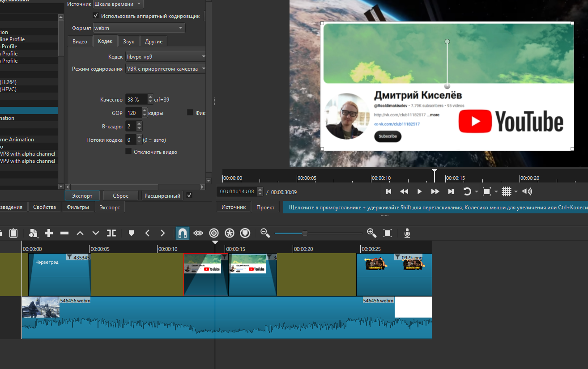Click the timeline zoom slider handle
The width and height of the screenshot is (588, 369).
click(305, 233)
